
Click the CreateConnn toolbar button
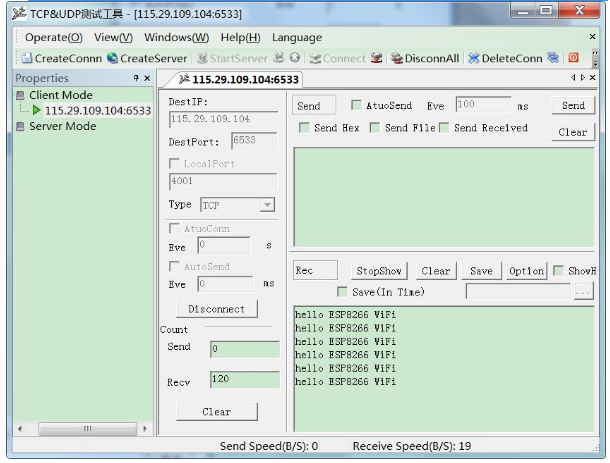pos(62,58)
